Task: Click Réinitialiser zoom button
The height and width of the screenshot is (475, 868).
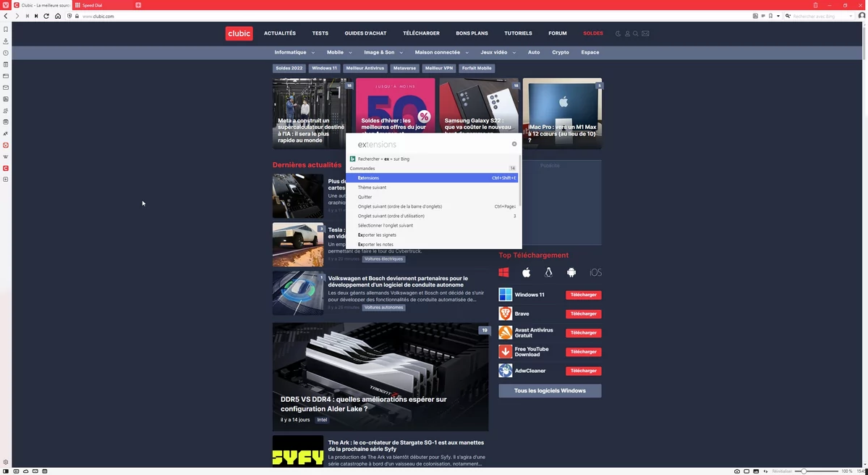Action: pos(782,471)
